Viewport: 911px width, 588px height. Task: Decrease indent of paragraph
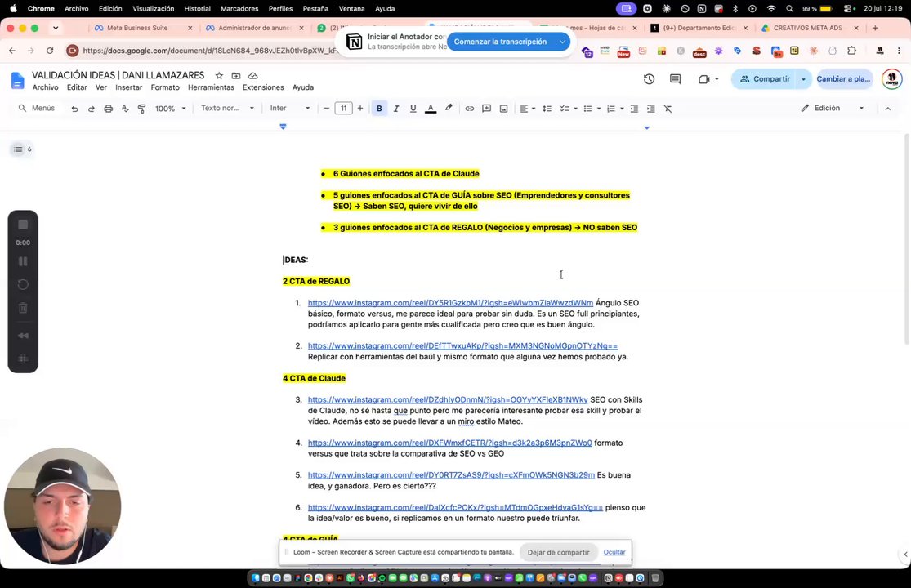click(x=634, y=109)
